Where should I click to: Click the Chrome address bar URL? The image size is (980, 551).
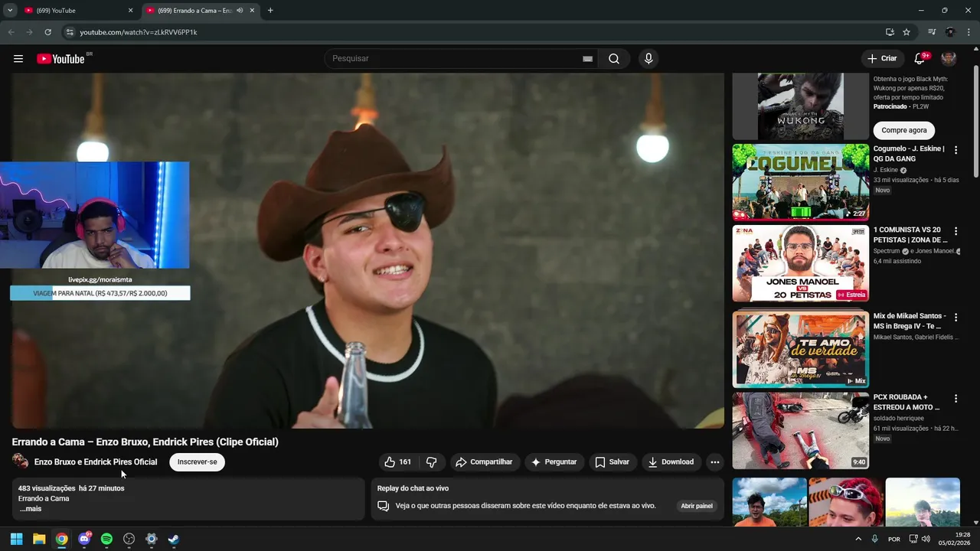139,32
